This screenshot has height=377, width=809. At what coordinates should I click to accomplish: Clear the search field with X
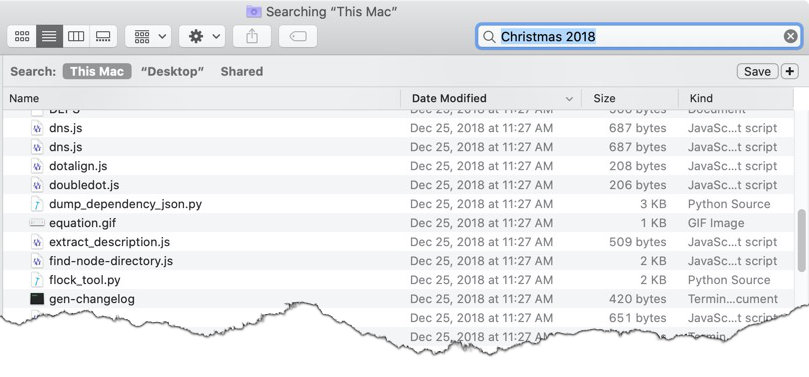(790, 36)
